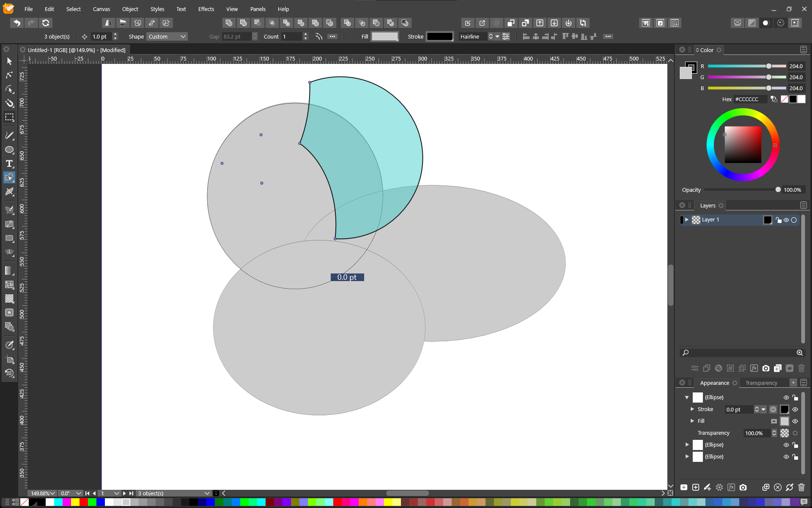Open the Effects menu
Screen dimensions: 812x508
click(206, 9)
